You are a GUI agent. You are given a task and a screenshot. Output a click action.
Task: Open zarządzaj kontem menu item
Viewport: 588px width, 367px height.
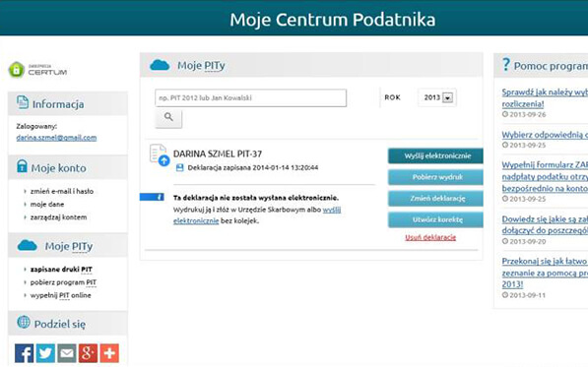58,217
